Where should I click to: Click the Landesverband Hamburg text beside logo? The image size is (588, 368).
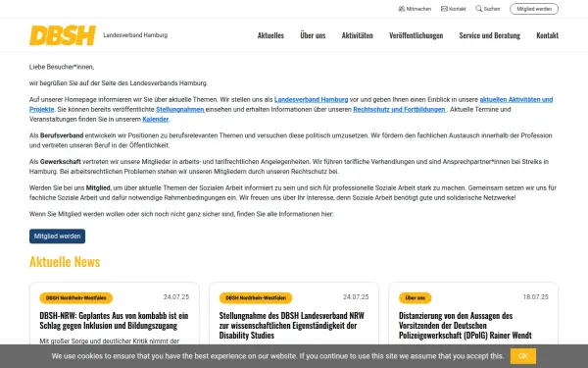click(x=135, y=35)
